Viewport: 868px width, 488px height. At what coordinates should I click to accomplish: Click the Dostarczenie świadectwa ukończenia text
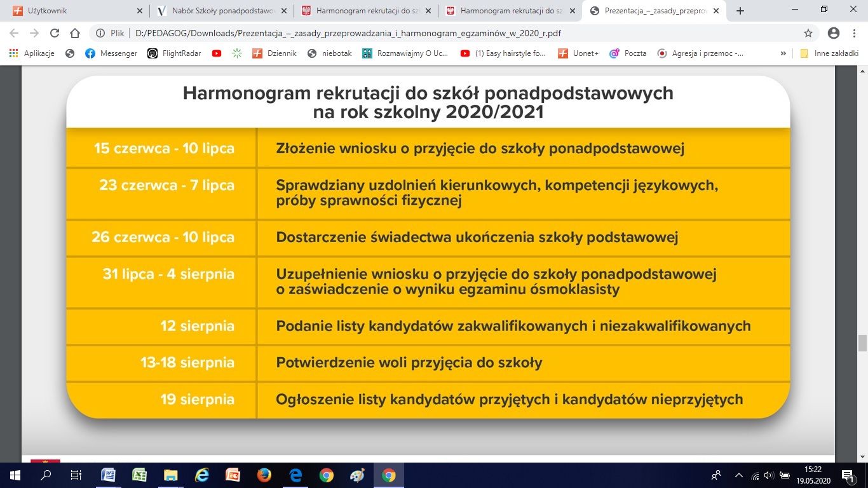(477, 238)
